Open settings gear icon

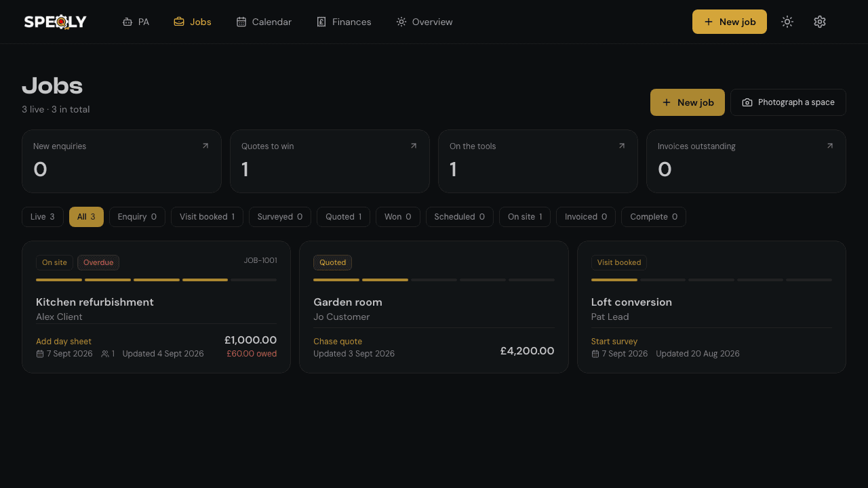[820, 22]
